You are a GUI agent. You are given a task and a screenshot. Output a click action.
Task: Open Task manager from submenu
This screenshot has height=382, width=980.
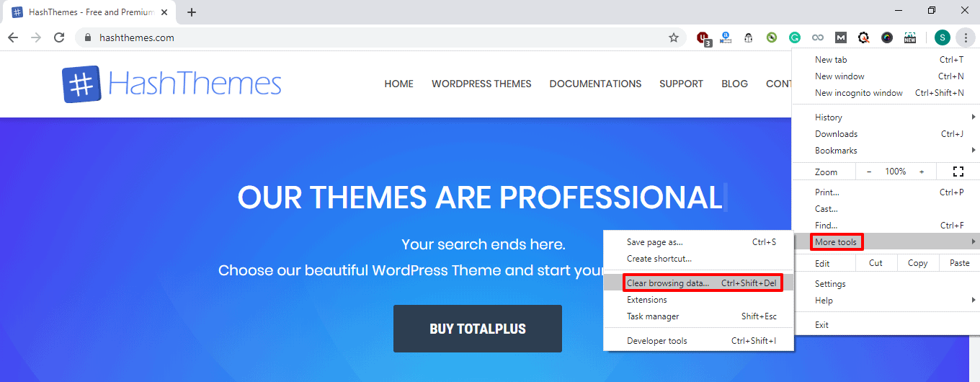pyautogui.click(x=698, y=316)
